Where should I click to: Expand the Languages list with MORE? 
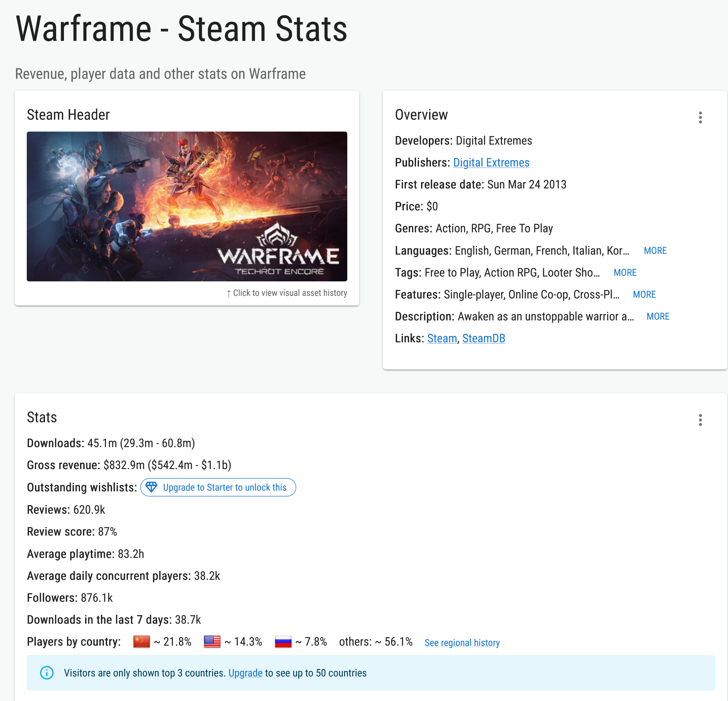tap(655, 251)
